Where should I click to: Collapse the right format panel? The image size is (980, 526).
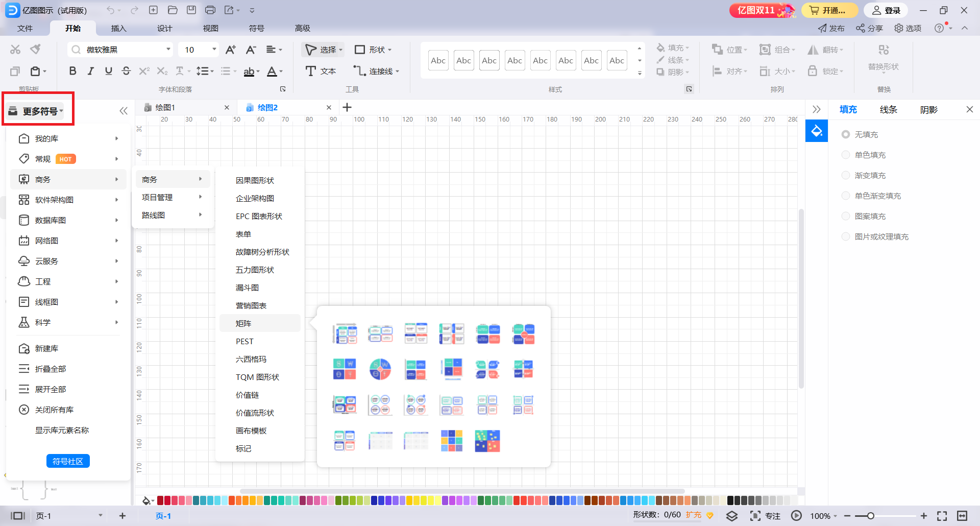pos(817,109)
